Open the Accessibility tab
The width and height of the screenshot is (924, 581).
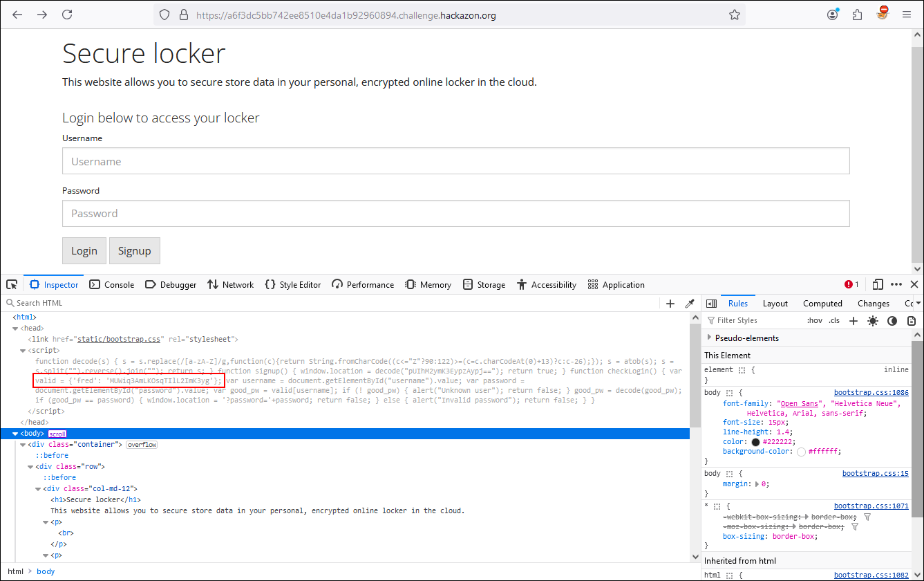click(x=546, y=284)
